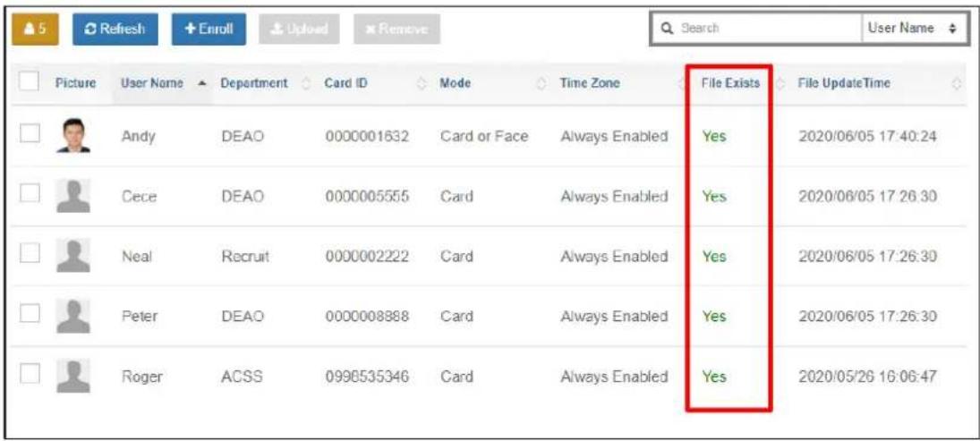Click Neal's placeholder avatar
The width and height of the screenshot is (980, 441).
(73, 256)
